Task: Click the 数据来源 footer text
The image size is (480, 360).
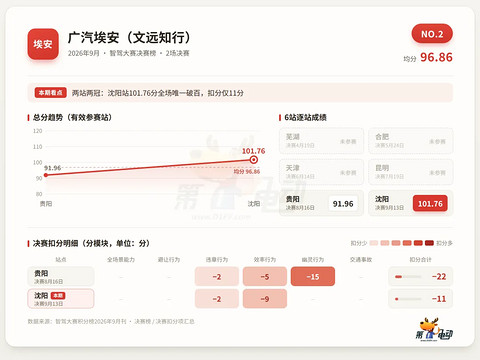Action: pos(111,321)
